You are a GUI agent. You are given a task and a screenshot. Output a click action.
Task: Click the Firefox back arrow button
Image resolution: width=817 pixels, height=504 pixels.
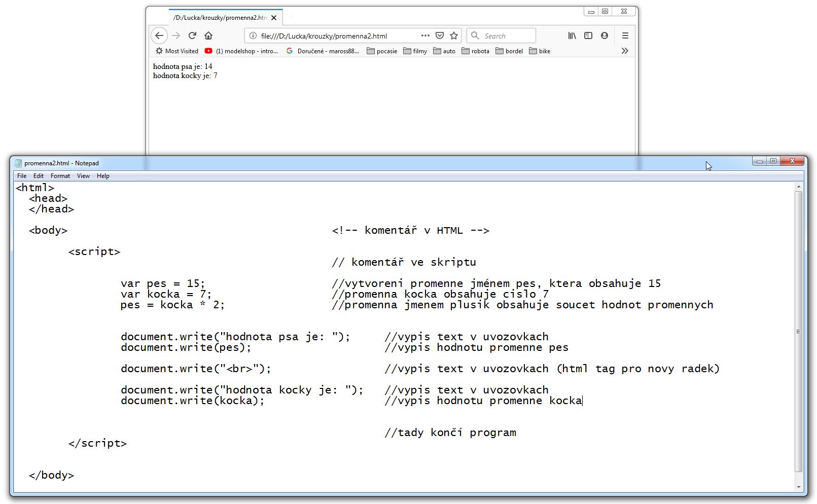[x=159, y=35]
